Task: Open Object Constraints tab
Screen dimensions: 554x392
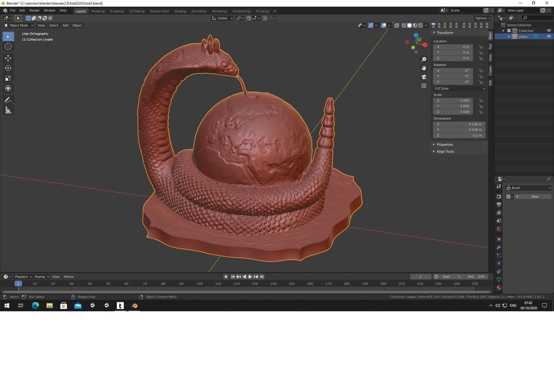Action: (499, 272)
